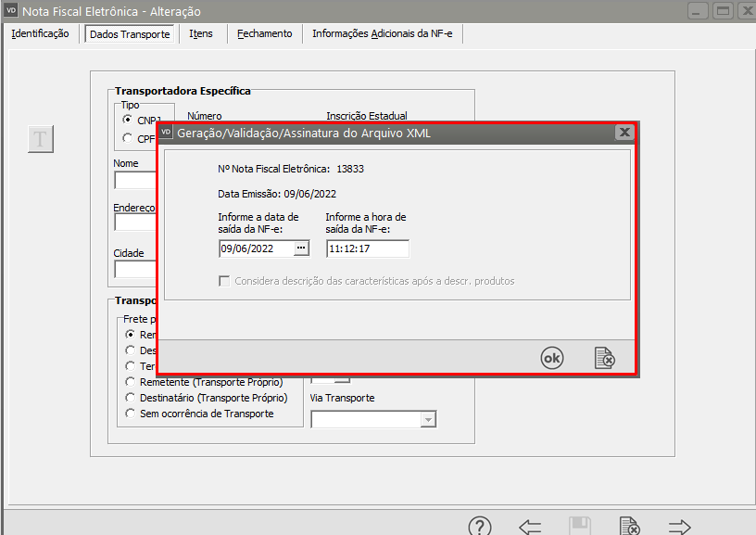Open the Fechamento tab

point(264,33)
